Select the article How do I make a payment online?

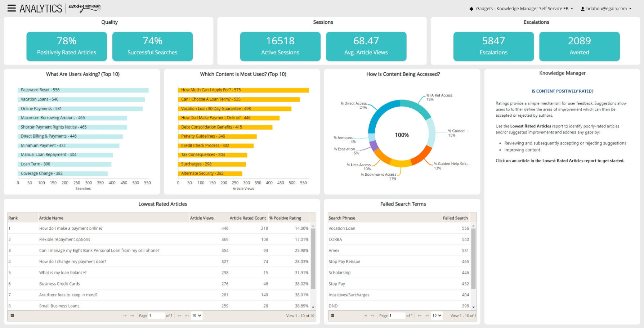pos(71,228)
